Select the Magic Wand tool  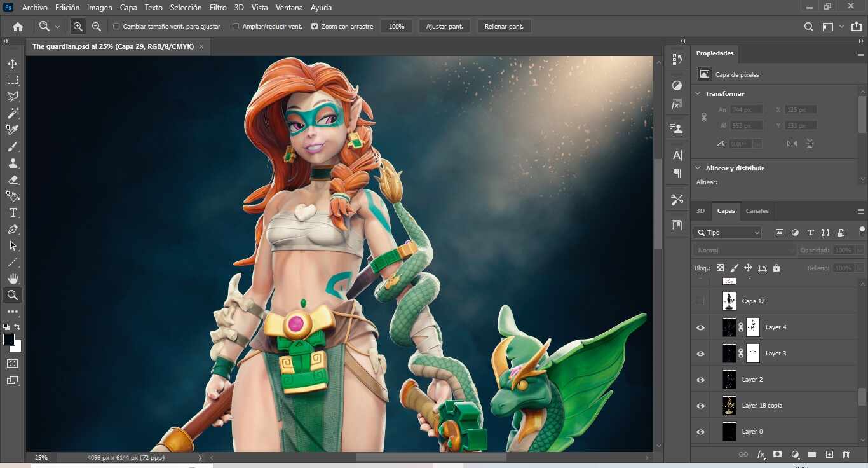pyautogui.click(x=13, y=113)
